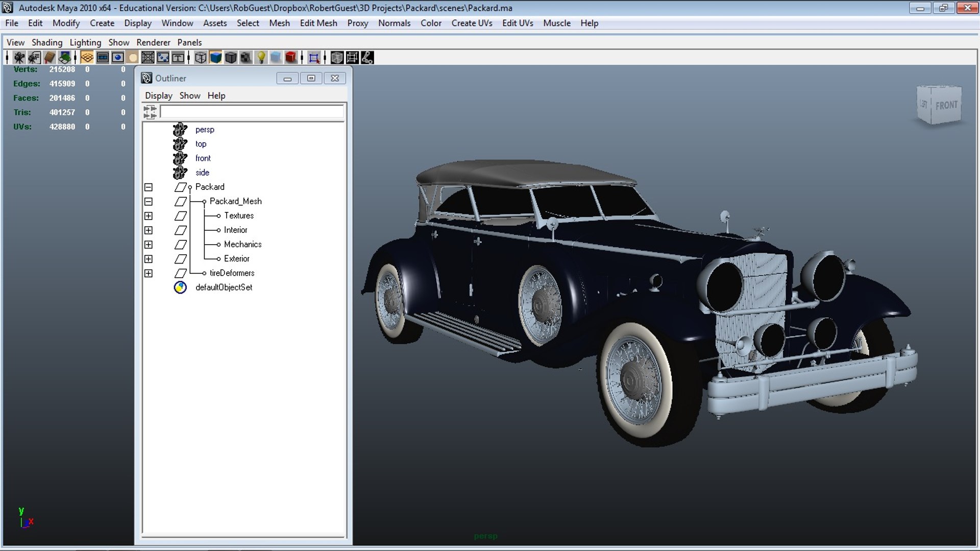Click the top camera icon in Outliner
This screenshot has height=551, width=980.
[x=180, y=144]
